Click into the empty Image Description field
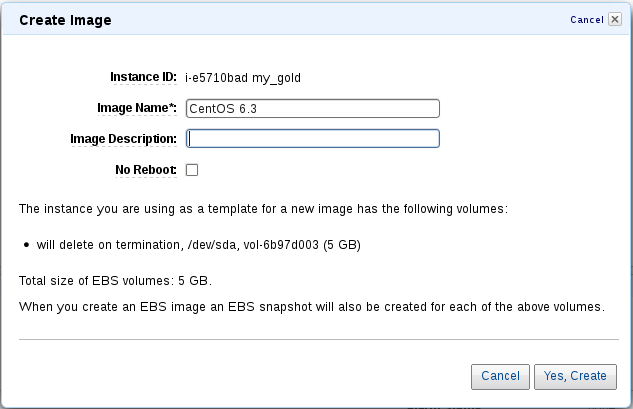This screenshot has height=409, width=633. (x=313, y=139)
